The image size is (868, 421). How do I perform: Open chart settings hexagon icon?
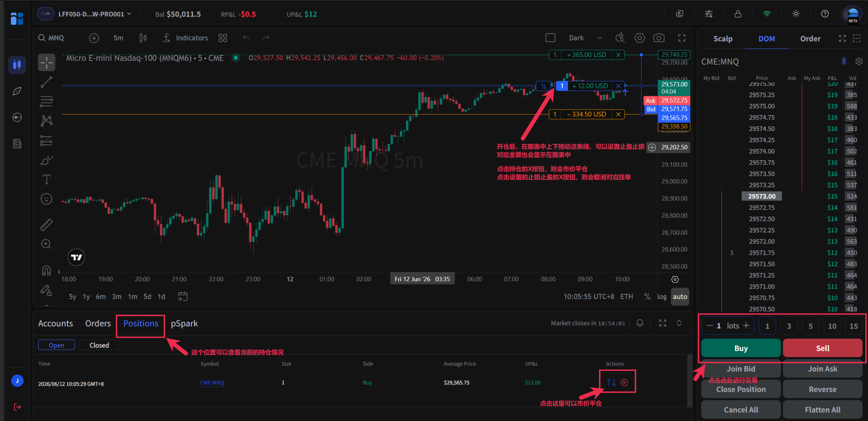(639, 38)
